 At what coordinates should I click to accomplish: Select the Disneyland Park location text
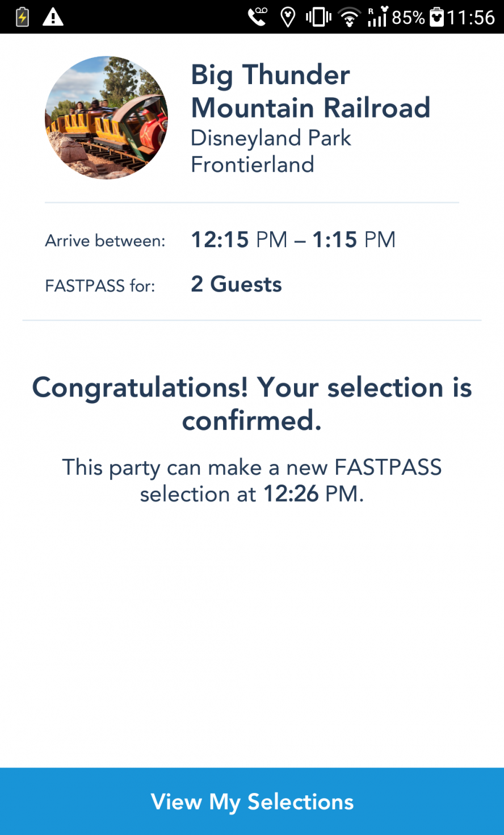(271, 138)
